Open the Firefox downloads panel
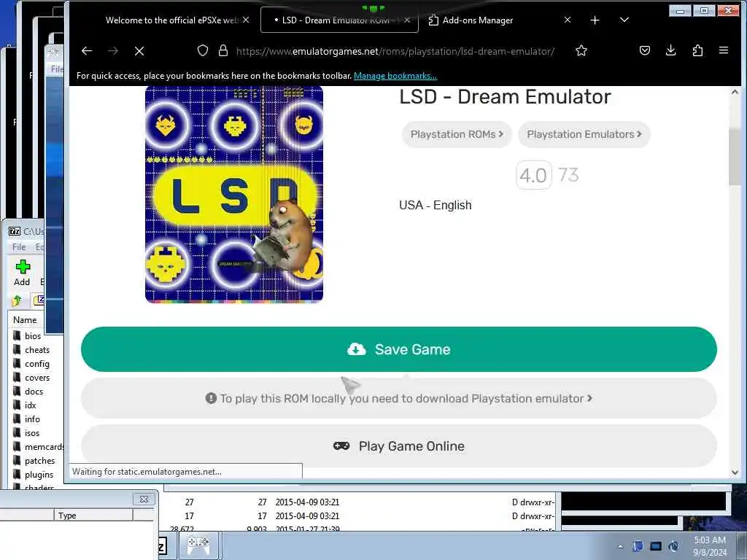This screenshot has width=747, height=560. click(671, 50)
